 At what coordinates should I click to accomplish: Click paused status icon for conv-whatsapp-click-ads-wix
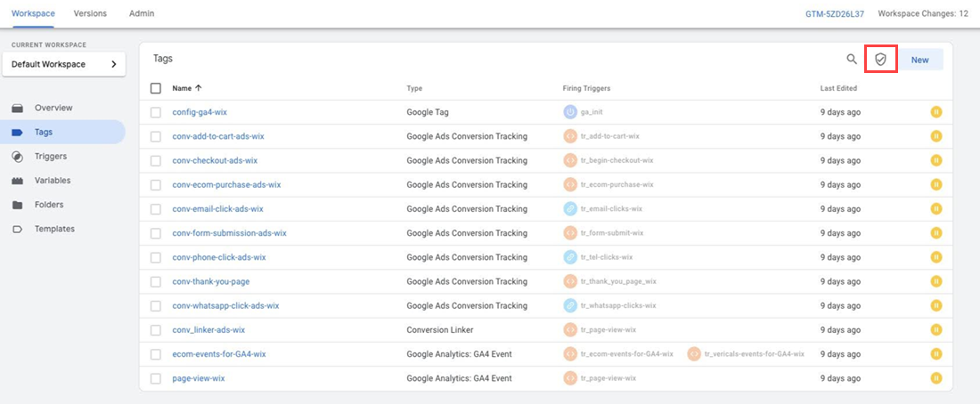click(935, 306)
